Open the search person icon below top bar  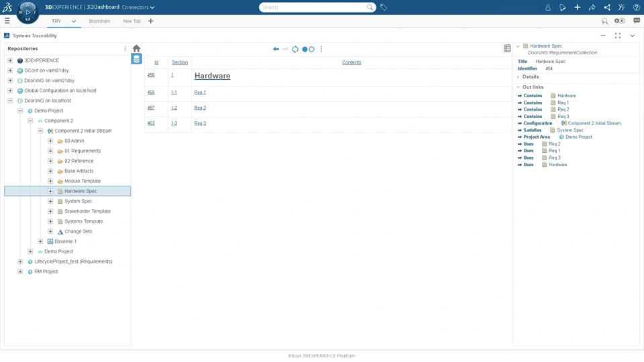[x=604, y=21]
